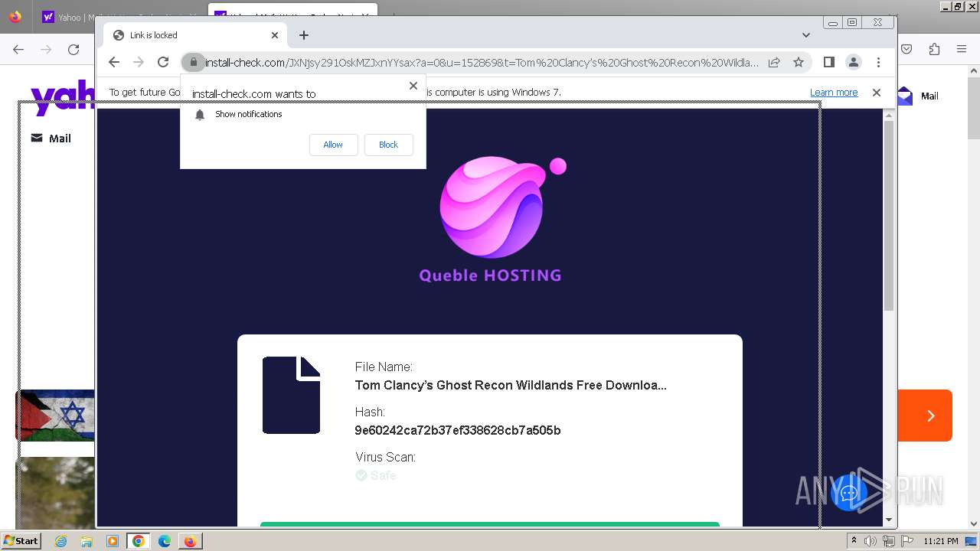Open the flag news thumbnail on Yahoo
This screenshot has width=980, height=551.
coord(56,416)
